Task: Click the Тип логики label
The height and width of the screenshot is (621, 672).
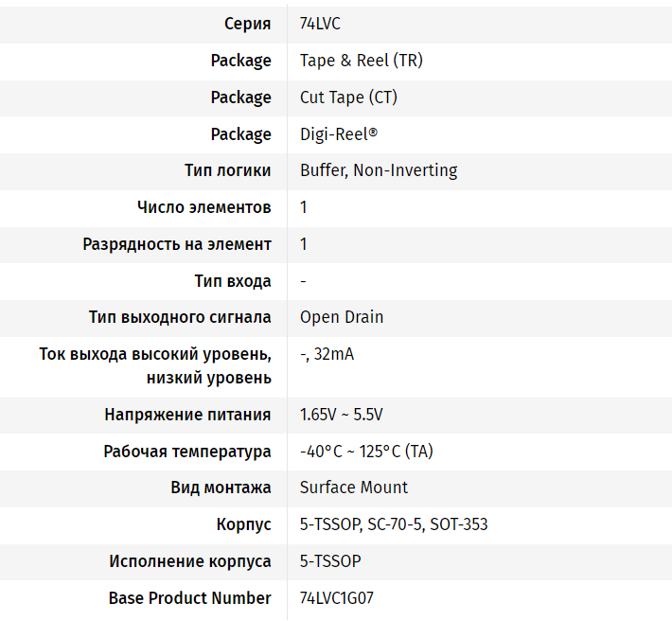Action: click(228, 170)
